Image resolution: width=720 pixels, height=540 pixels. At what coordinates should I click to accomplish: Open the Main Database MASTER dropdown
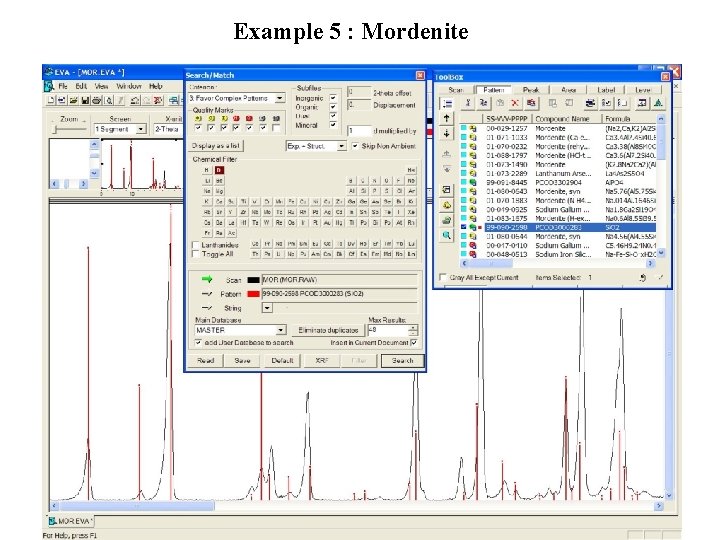281,330
